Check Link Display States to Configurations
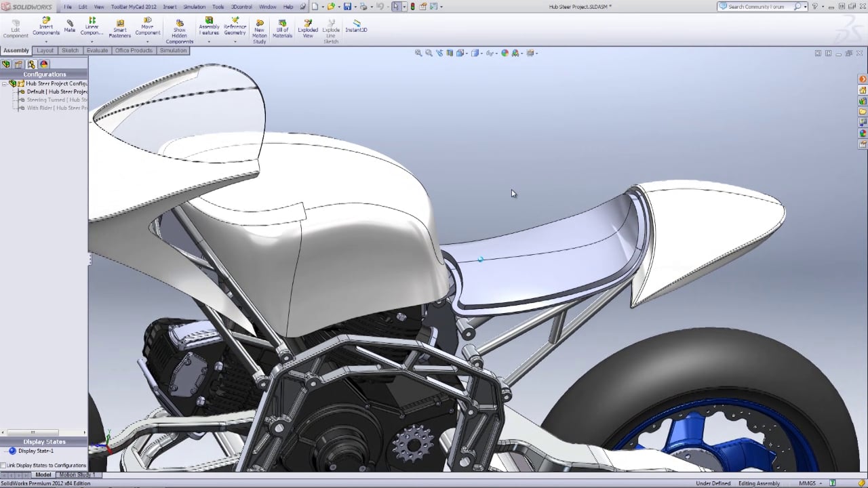Screen dimensions: 868x488 tap(3, 466)
